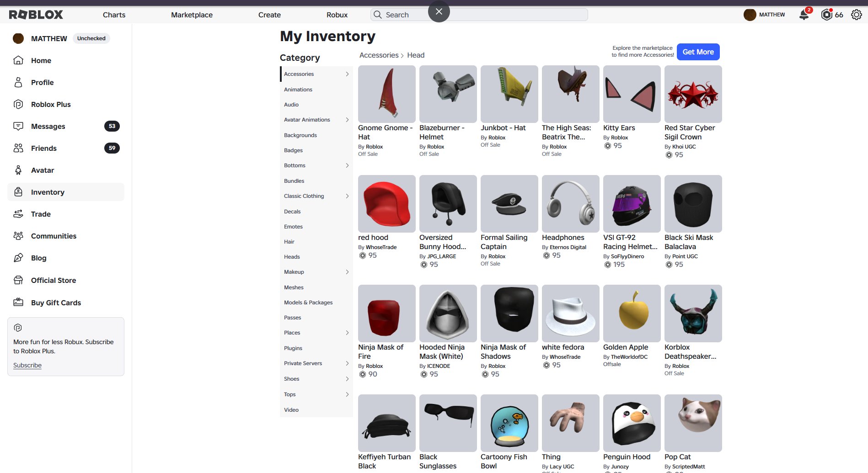Open the notifications bell

point(804,15)
